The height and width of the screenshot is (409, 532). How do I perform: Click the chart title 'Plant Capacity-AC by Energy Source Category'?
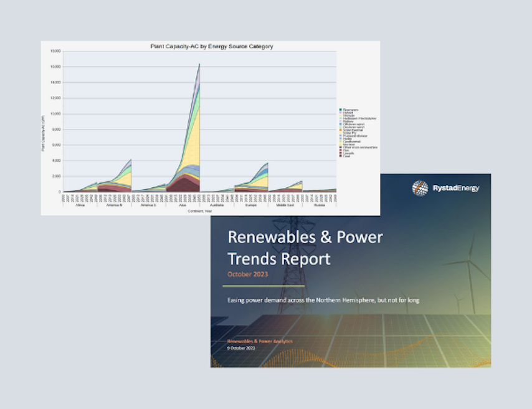tap(212, 47)
